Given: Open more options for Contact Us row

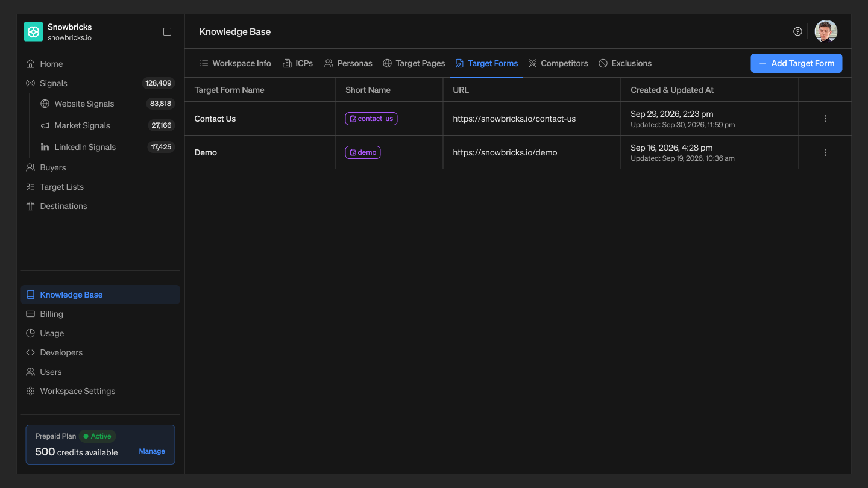Looking at the screenshot, I should pyautogui.click(x=825, y=119).
